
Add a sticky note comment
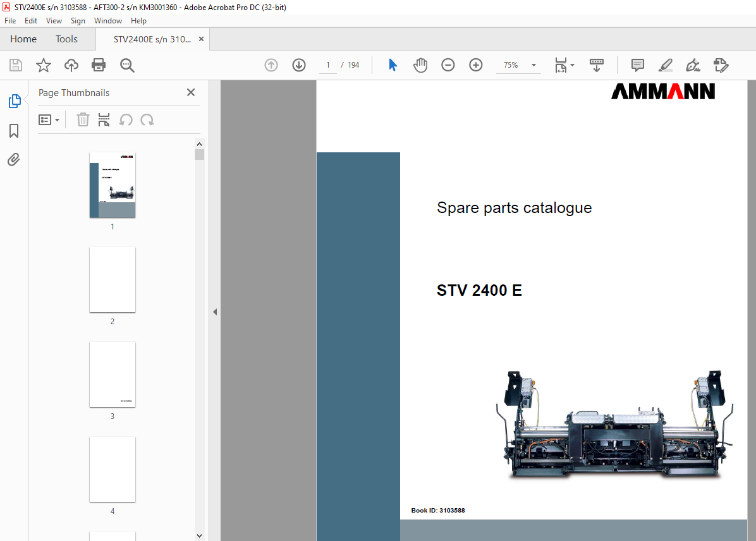(x=637, y=65)
